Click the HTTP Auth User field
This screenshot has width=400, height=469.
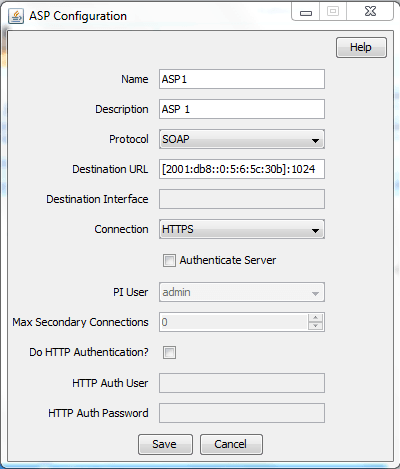[242, 383]
